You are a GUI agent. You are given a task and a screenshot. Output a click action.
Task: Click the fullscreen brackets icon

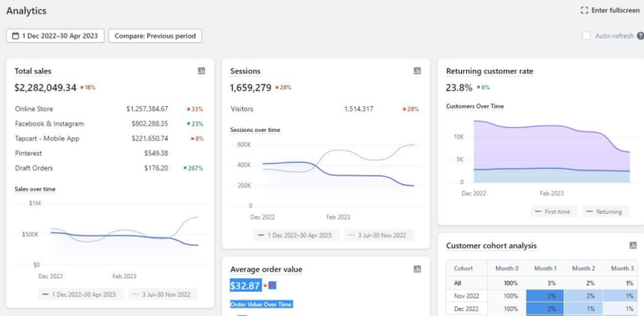(584, 10)
